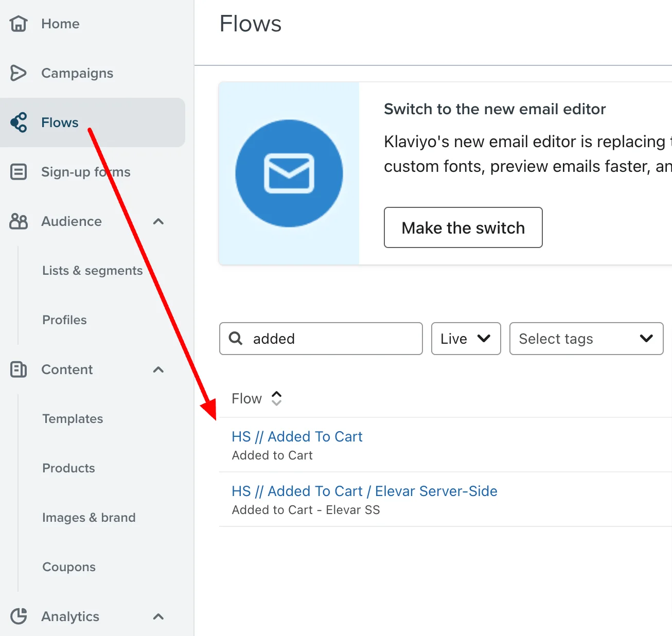The height and width of the screenshot is (636, 672).
Task: Sort by the Flow column arrows
Action: 276,398
